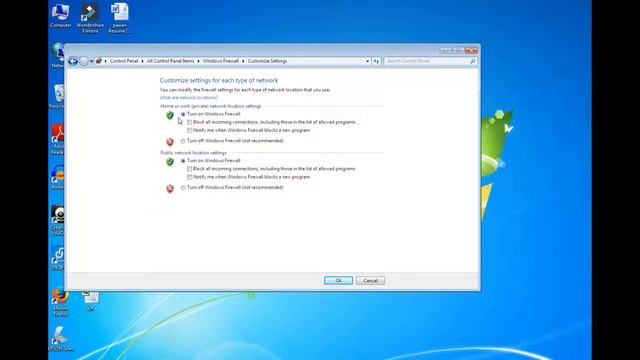Image resolution: width=640 pixels, height=360 pixels.
Task: Open the What are network locations link
Action: click(189, 98)
